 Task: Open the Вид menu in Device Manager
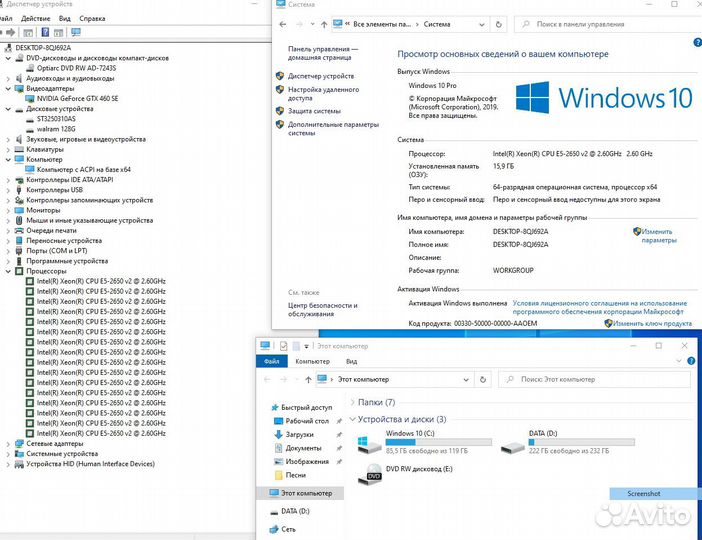65,18
